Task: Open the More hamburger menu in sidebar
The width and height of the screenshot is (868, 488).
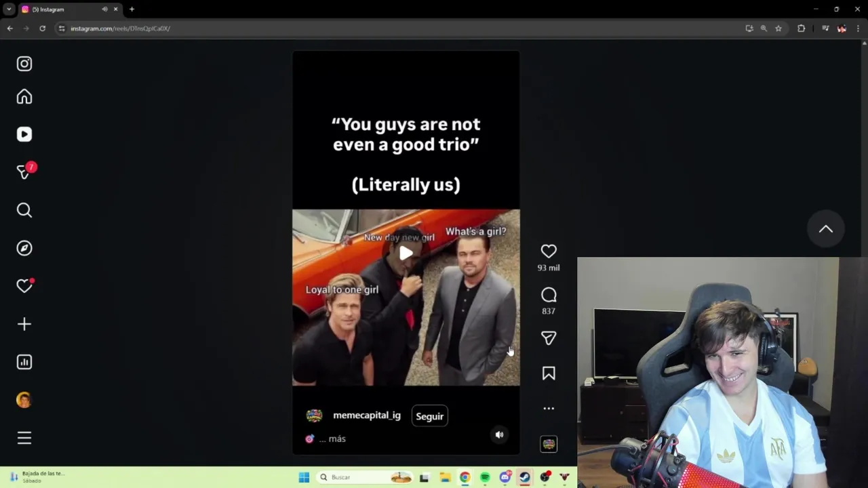Action: (x=24, y=438)
